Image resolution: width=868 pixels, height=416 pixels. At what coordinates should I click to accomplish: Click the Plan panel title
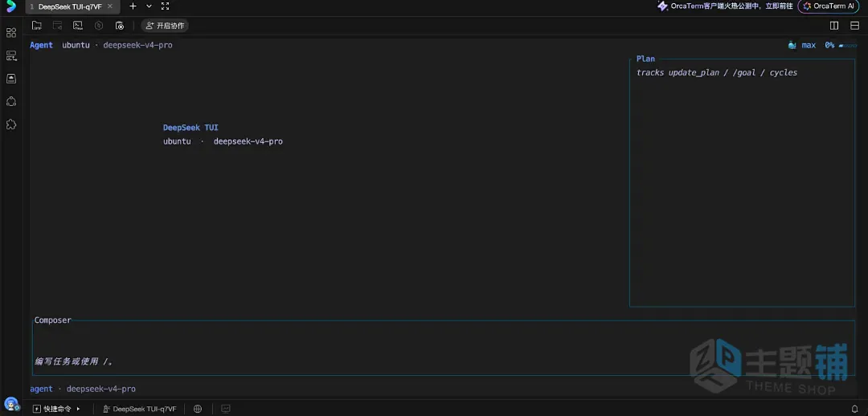click(x=645, y=59)
